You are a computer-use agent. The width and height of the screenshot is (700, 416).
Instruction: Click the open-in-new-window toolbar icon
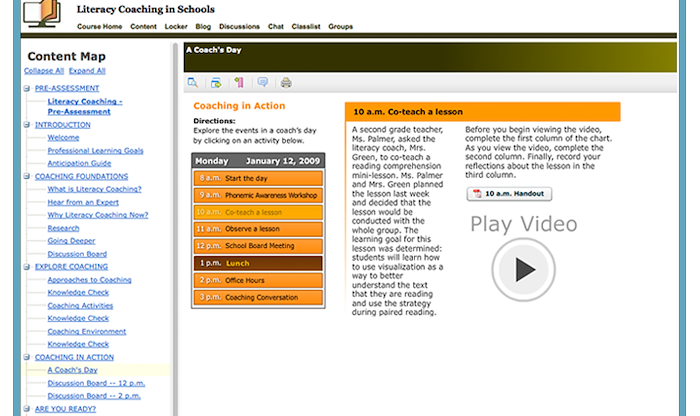pyautogui.click(x=216, y=83)
